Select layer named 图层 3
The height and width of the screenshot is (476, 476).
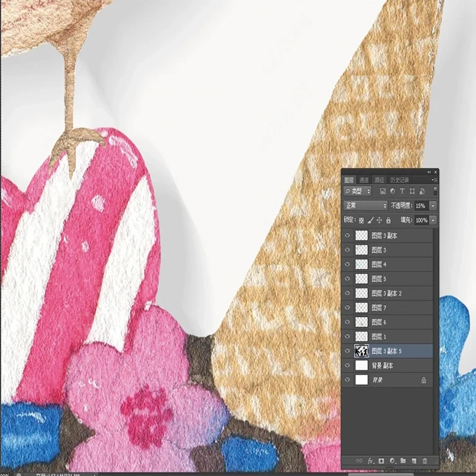(x=379, y=250)
